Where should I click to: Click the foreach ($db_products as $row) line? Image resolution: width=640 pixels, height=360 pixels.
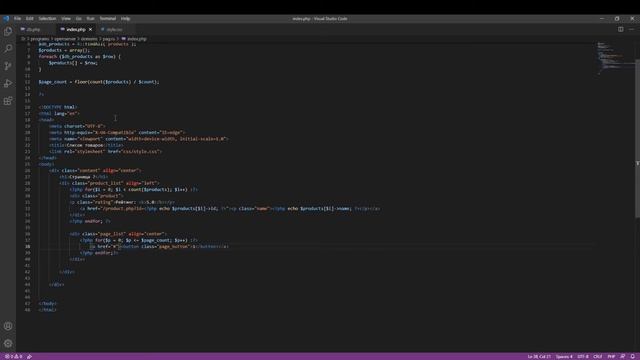point(80,57)
